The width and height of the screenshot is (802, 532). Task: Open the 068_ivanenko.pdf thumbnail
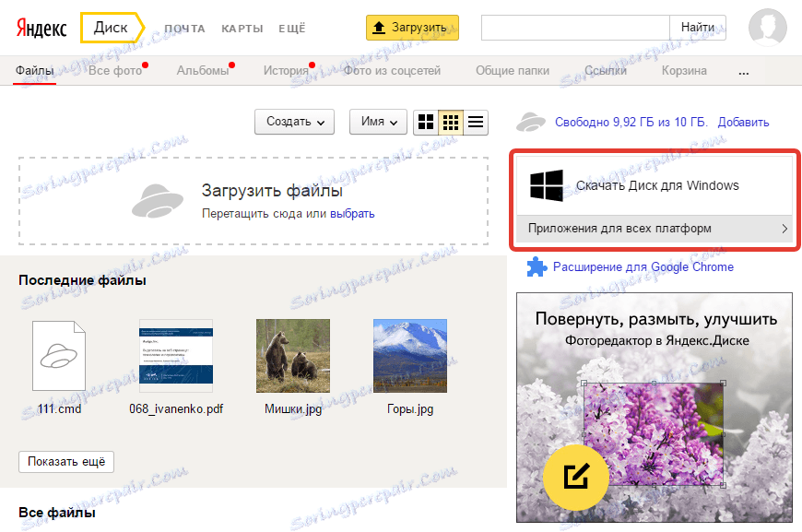pos(176,356)
